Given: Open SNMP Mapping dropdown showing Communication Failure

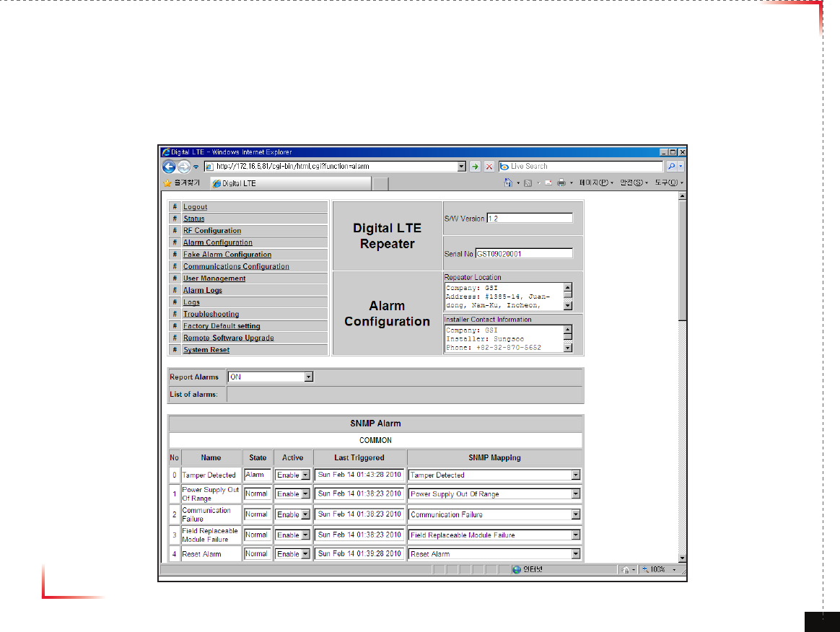Looking at the screenshot, I should (x=575, y=514).
